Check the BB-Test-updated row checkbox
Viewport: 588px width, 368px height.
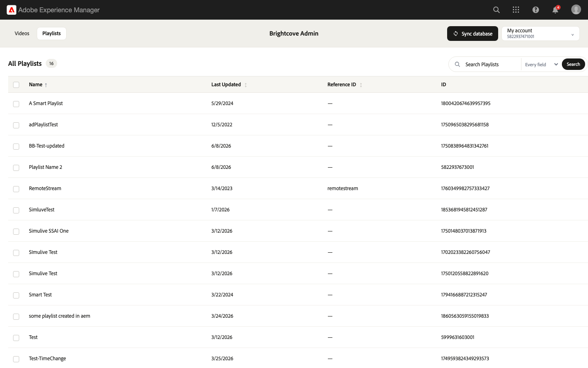tap(16, 146)
